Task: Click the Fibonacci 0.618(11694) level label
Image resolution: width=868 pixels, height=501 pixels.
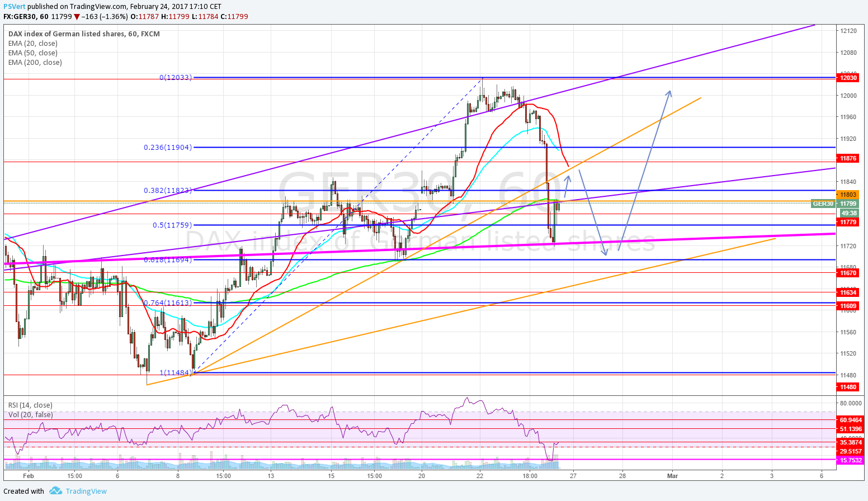Action: pyautogui.click(x=168, y=260)
